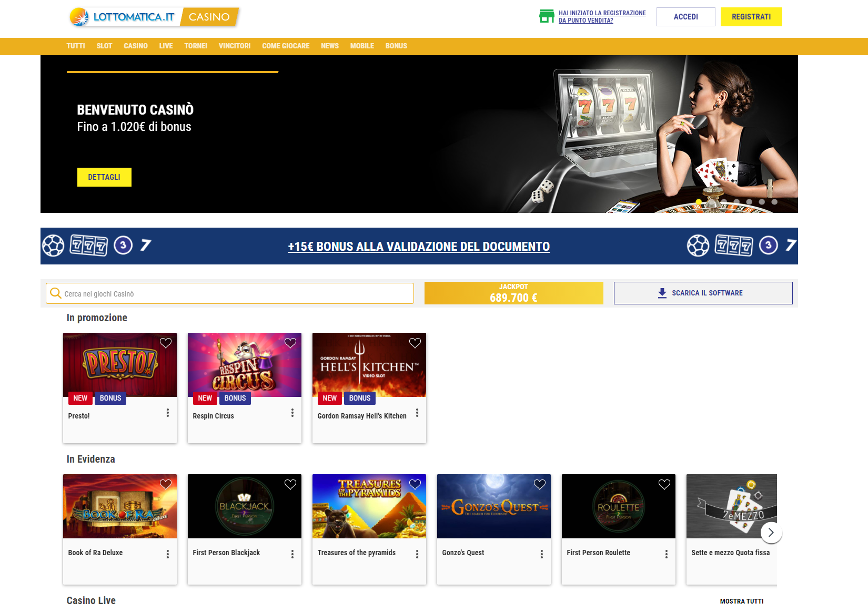Click the green point-of-sale store icon
This screenshot has width=868, height=613.
pos(547,16)
